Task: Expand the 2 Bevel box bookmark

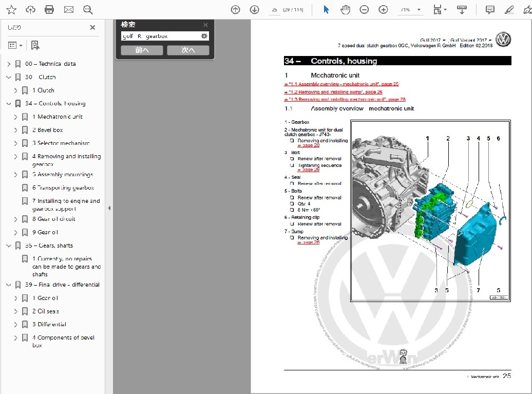Action: point(15,130)
